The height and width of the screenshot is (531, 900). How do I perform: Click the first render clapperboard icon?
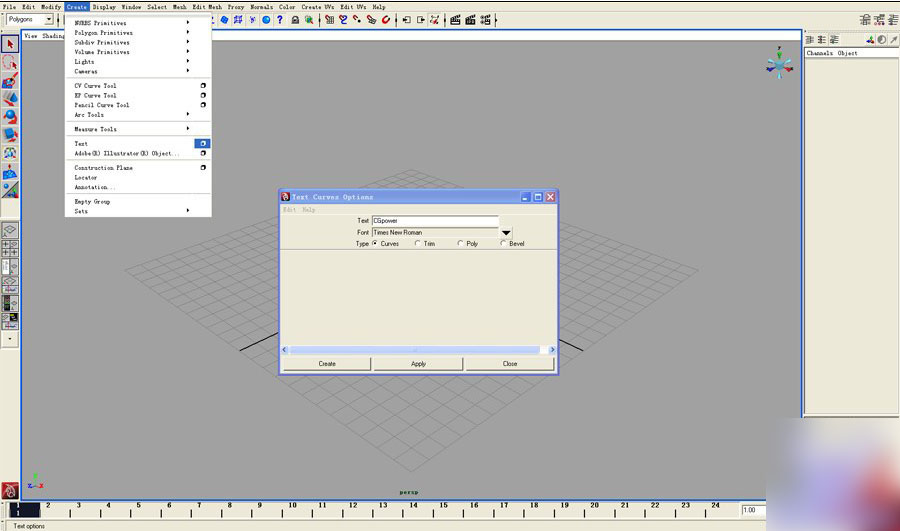pos(455,20)
